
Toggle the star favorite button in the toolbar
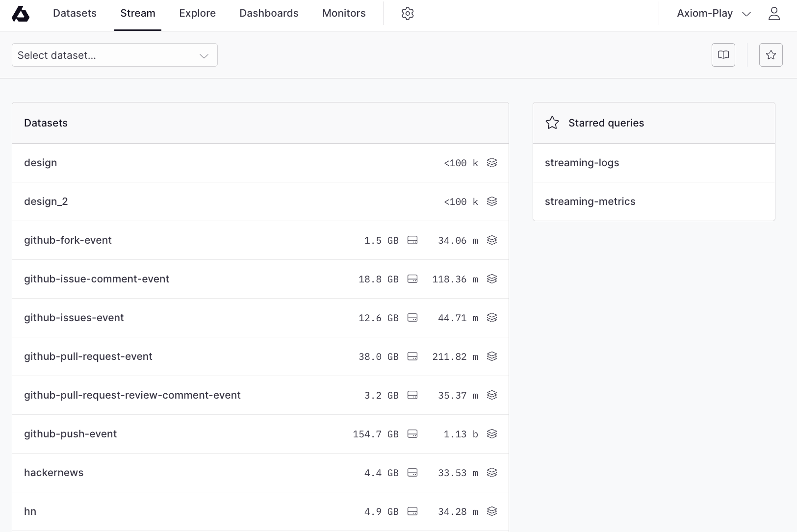(771, 55)
